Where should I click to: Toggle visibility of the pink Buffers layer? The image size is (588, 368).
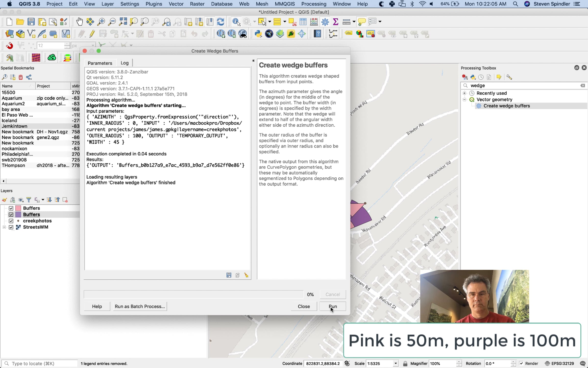click(11, 208)
